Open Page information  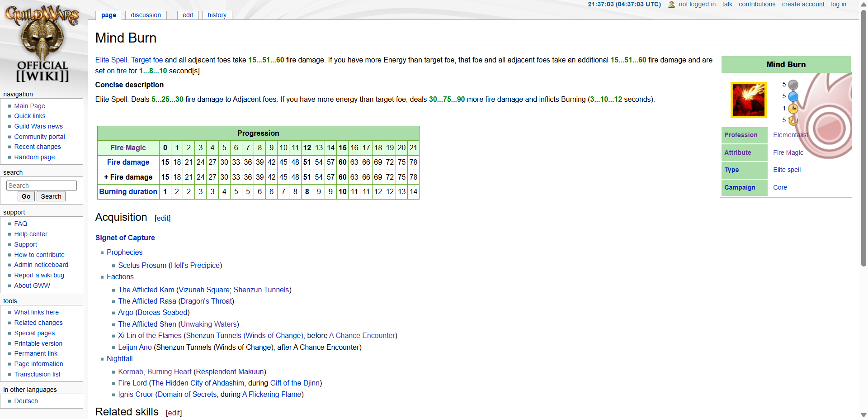pos(38,364)
